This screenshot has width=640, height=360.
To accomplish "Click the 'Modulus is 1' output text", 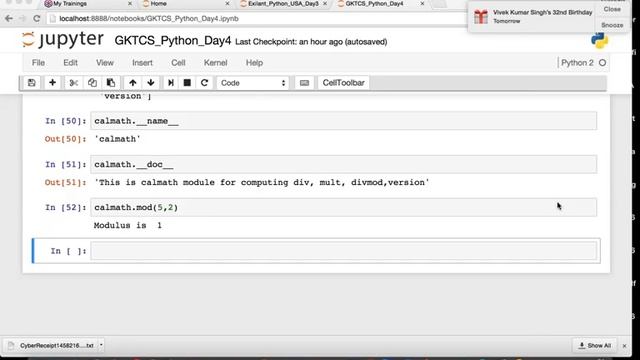I will pos(128,226).
